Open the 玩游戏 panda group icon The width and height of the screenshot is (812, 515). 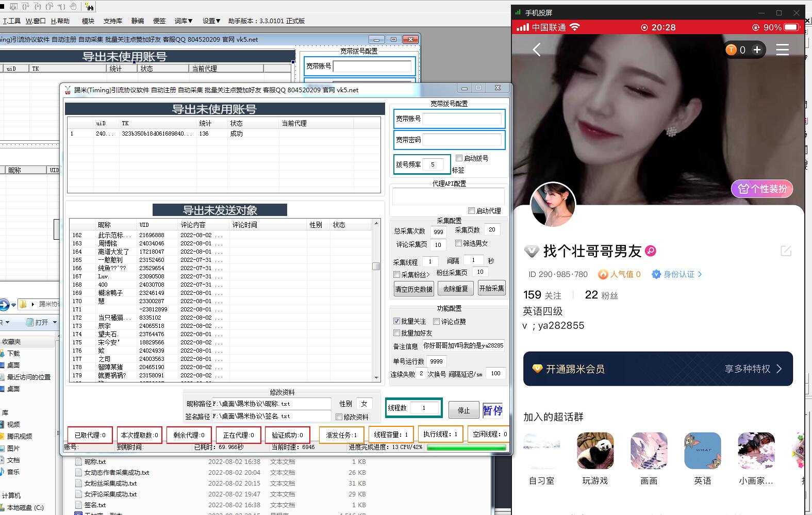[x=595, y=451]
